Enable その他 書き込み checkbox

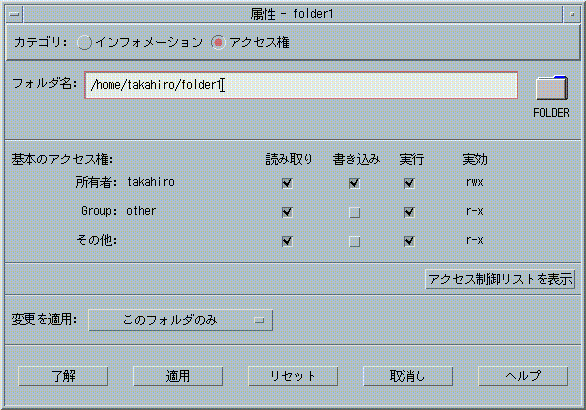tap(354, 241)
